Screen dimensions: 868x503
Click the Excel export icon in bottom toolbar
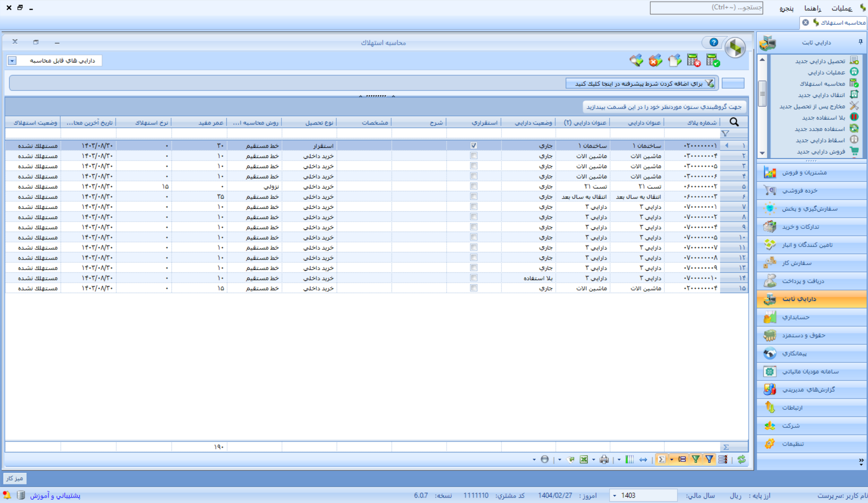pyautogui.click(x=584, y=460)
